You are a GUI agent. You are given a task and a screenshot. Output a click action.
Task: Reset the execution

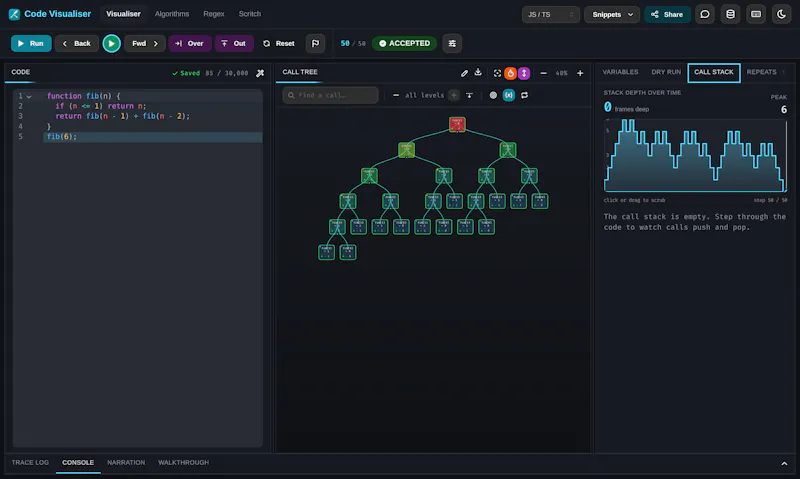(279, 43)
